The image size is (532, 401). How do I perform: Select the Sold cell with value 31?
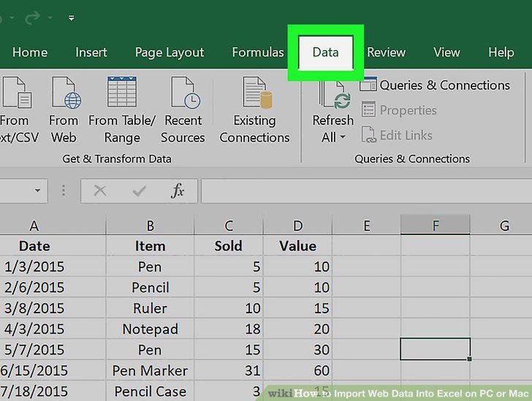coord(229,370)
